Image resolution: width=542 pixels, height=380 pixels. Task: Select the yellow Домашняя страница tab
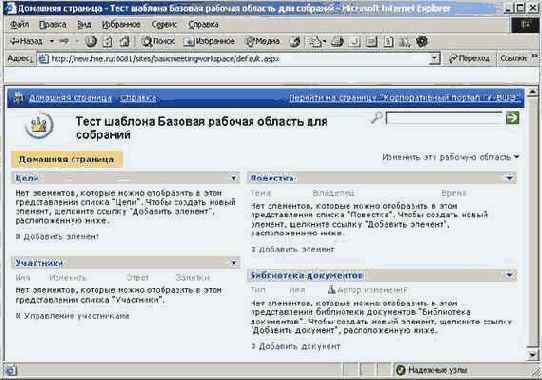click(67, 159)
